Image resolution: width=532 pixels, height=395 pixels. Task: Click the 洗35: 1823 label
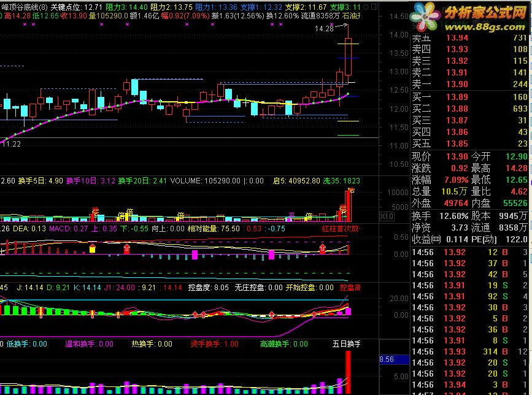[341, 181]
